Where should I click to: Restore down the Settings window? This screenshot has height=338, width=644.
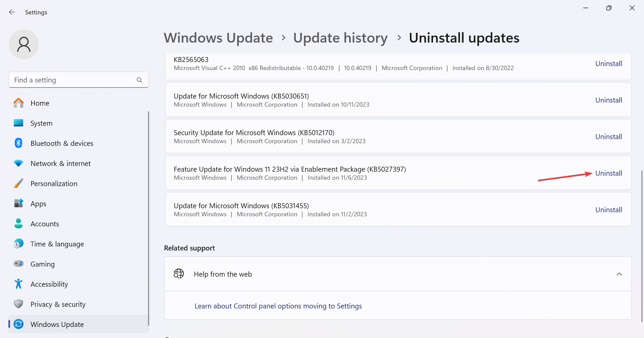pos(609,8)
